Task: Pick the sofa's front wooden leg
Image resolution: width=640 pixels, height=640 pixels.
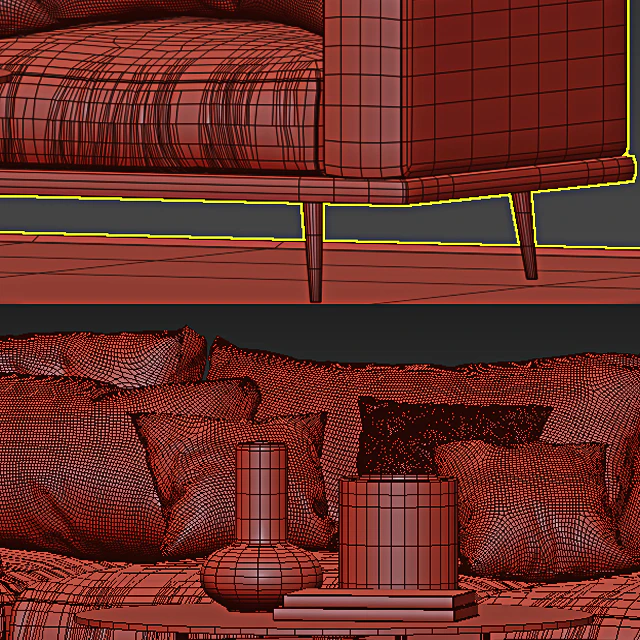Action: click(x=314, y=252)
